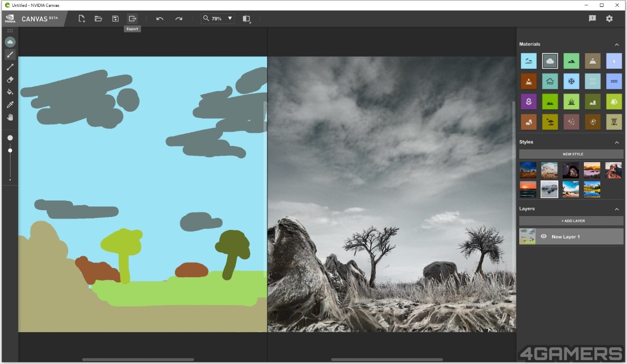The image size is (627, 364).
Task: Select the Brush tool
Action: coord(10,54)
